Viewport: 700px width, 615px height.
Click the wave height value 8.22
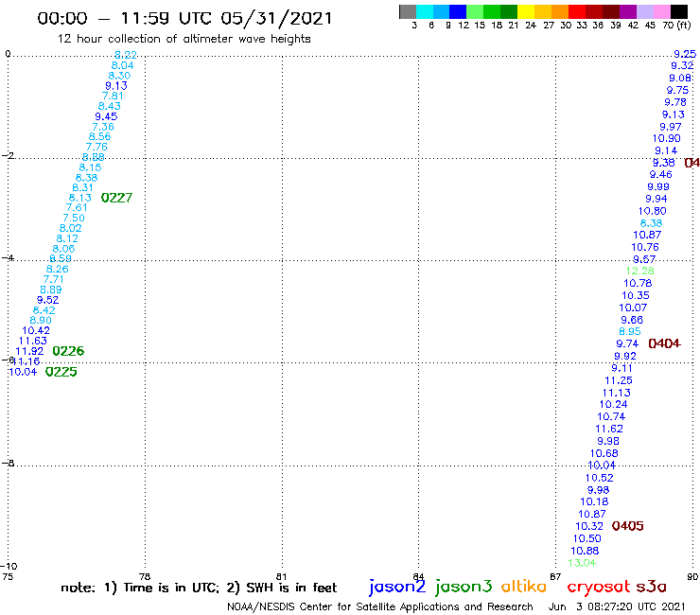(x=126, y=55)
